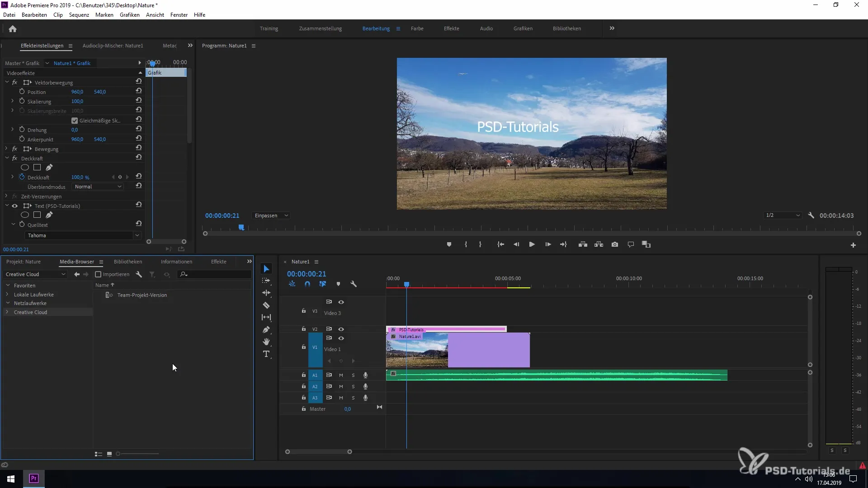Expand Favoriten tree node
The width and height of the screenshot is (868, 488).
8,286
